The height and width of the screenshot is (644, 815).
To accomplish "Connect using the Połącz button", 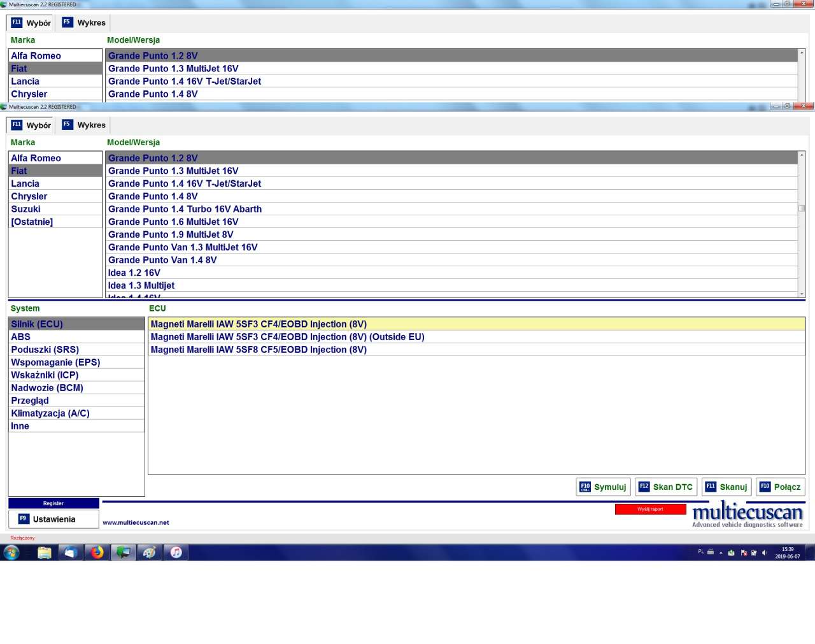I will pos(780,487).
